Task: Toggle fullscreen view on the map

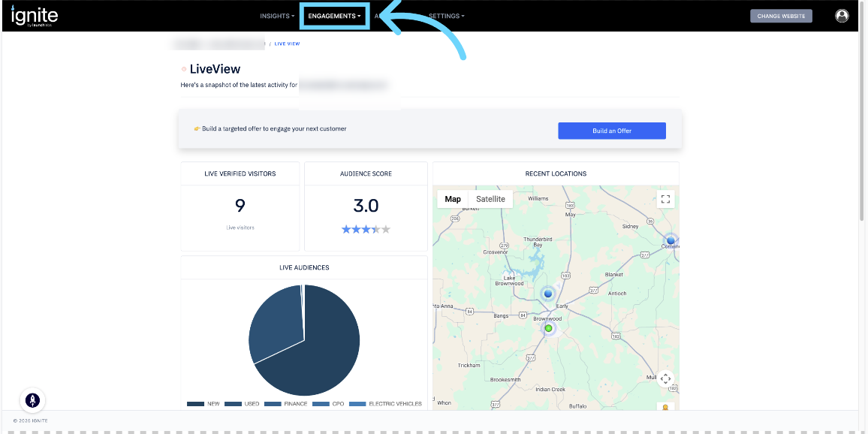Action: (x=665, y=199)
